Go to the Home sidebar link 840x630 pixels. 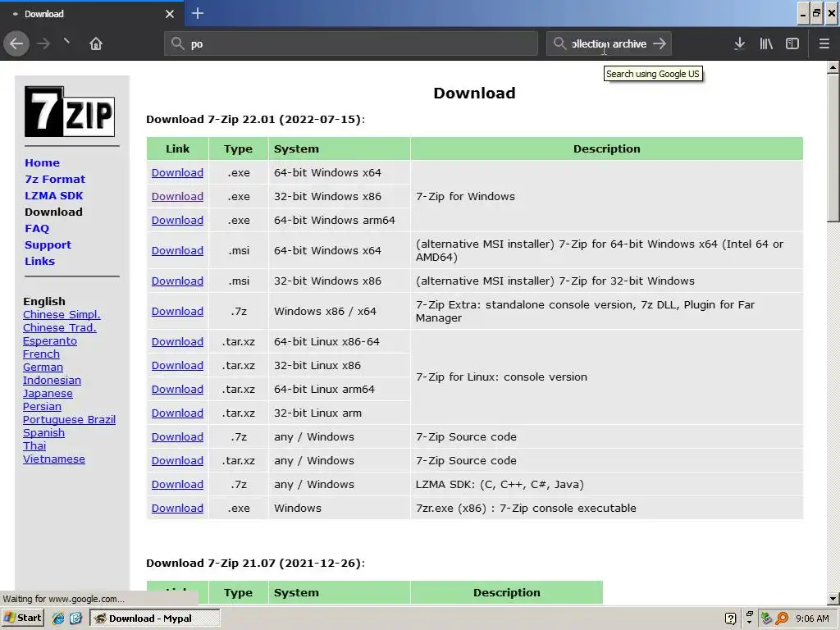pos(43,163)
